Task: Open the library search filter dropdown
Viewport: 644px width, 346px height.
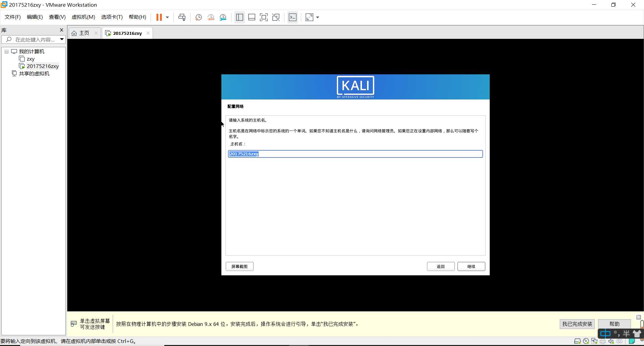Action: pyautogui.click(x=62, y=40)
